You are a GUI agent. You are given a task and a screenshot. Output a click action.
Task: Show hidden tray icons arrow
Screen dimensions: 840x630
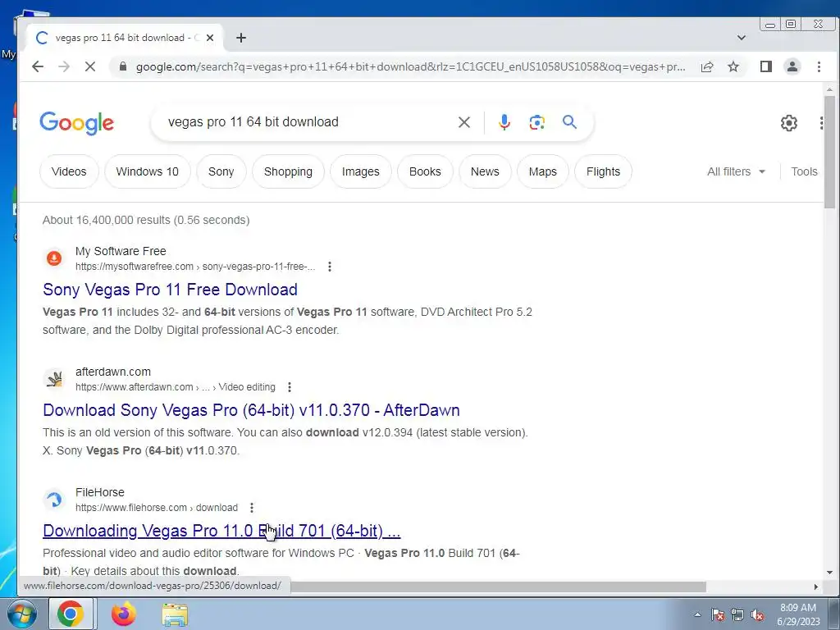coord(697,614)
